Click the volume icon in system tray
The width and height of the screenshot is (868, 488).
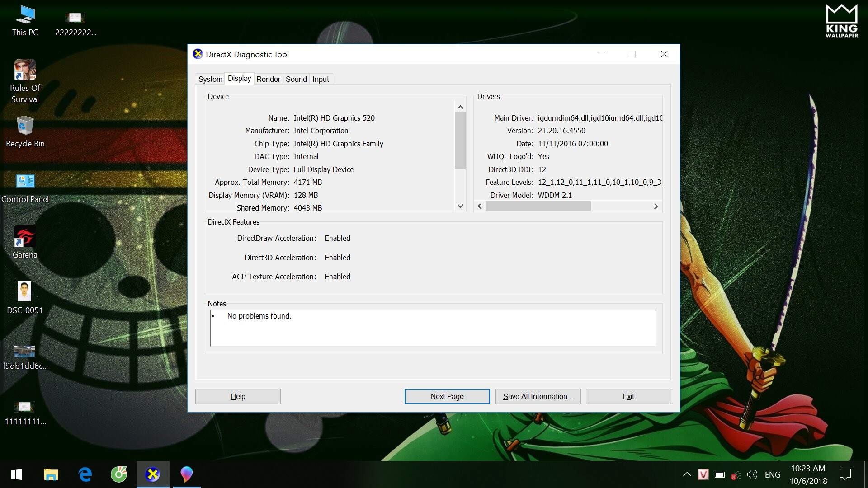click(752, 474)
